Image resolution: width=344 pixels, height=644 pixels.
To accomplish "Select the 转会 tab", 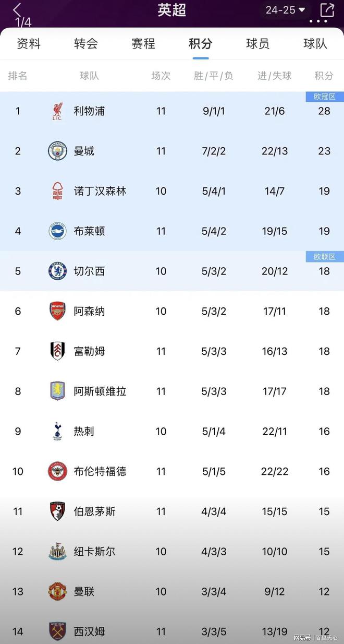I will pos(87,44).
